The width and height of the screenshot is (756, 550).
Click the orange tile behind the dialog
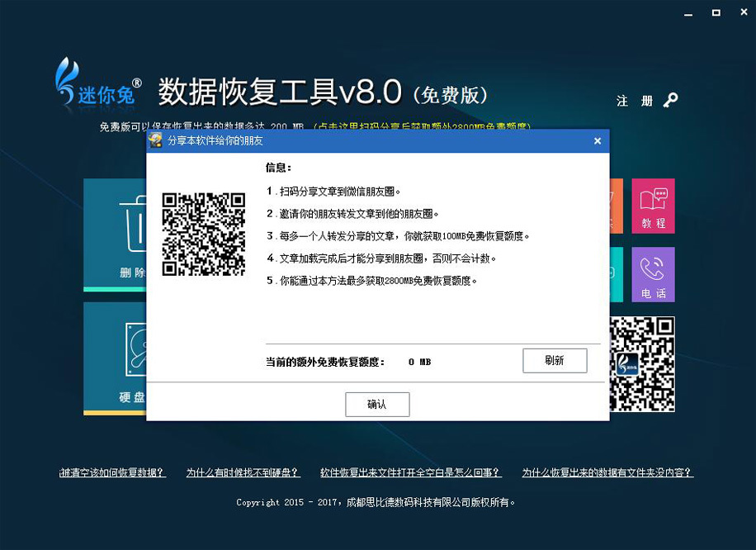tap(617, 206)
